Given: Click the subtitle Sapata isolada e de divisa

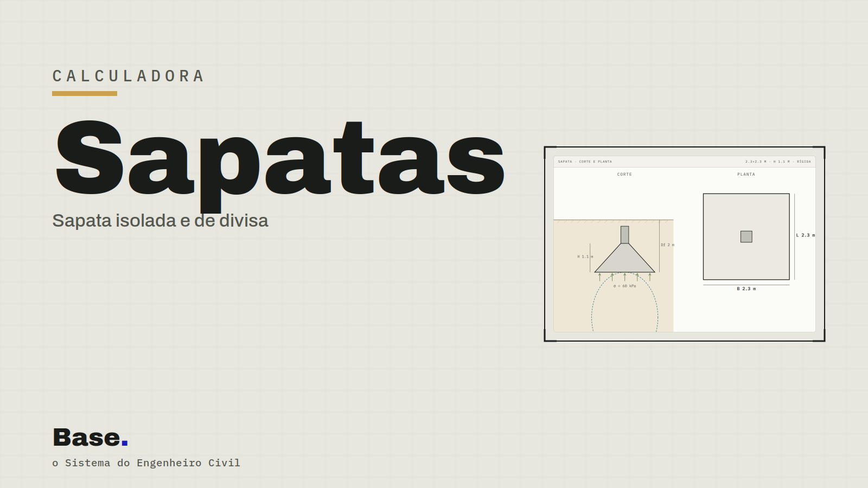Looking at the screenshot, I should tap(160, 221).
